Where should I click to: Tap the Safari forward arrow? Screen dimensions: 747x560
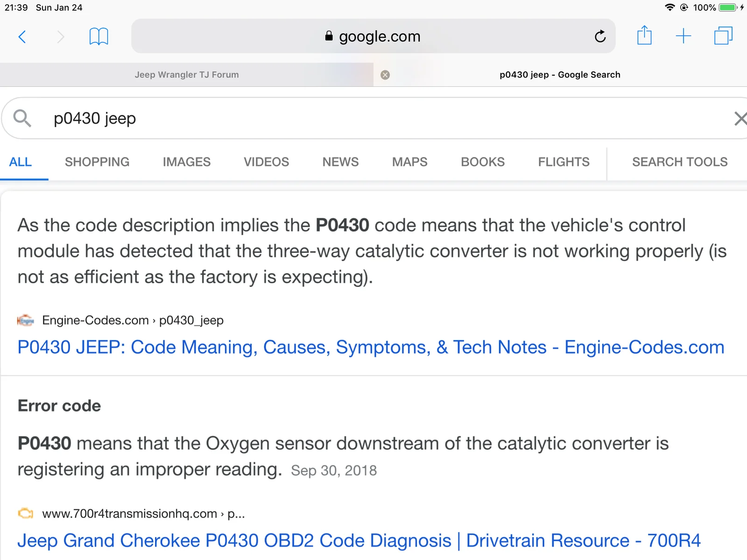[60, 36]
